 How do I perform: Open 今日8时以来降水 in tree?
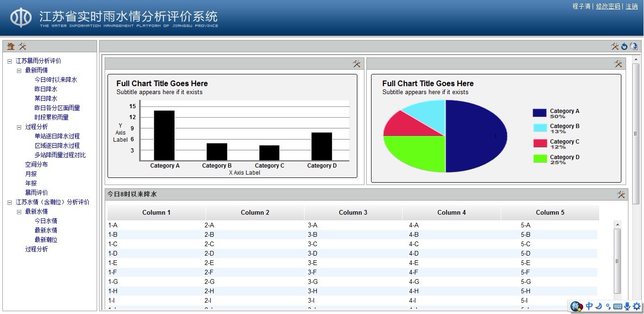[x=56, y=80]
